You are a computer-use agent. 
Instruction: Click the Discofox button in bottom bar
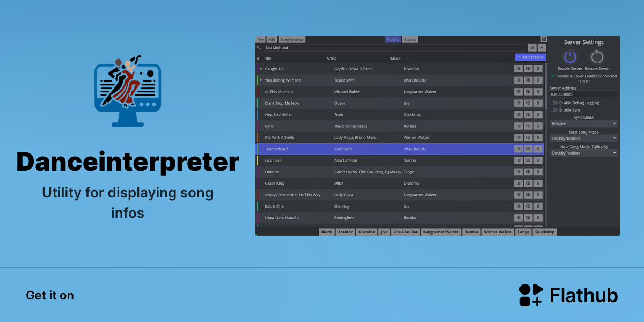tap(367, 232)
